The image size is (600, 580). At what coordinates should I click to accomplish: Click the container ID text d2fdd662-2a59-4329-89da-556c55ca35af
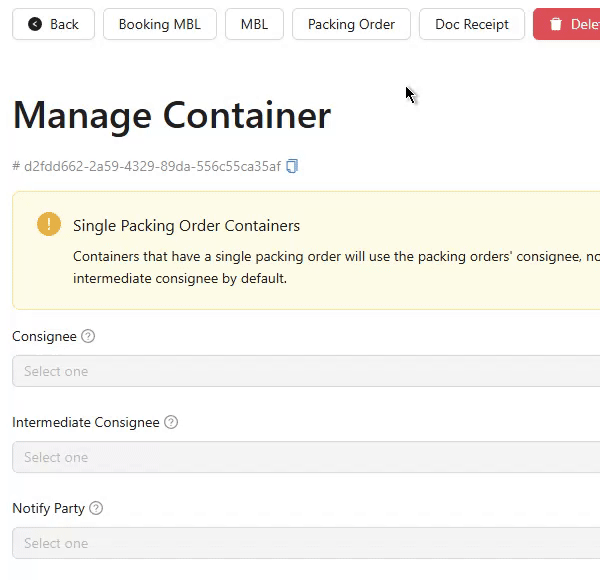(x=152, y=166)
